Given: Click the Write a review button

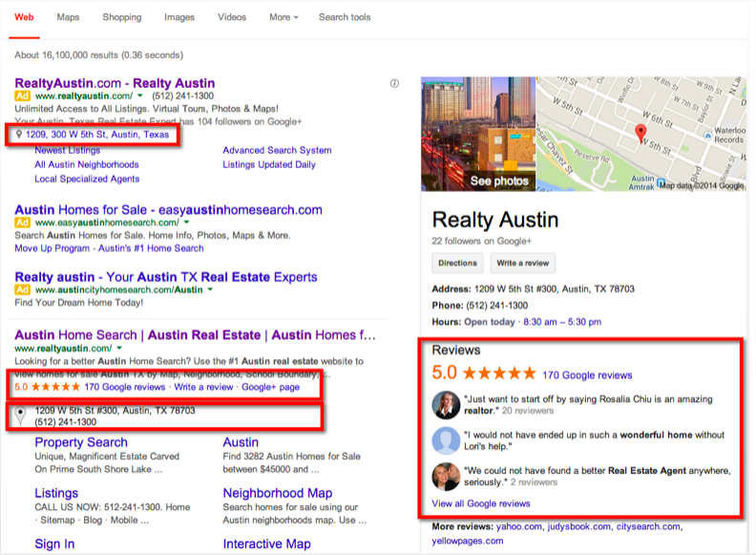Looking at the screenshot, I should click(x=523, y=263).
